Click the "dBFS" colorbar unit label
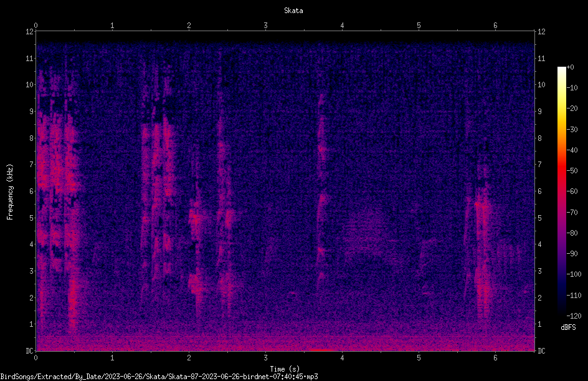This screenshot has width=588, height=381. click(568, 327)
